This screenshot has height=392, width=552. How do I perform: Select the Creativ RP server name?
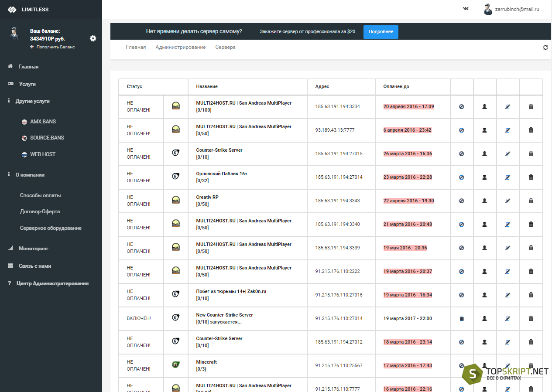[207, 197]
